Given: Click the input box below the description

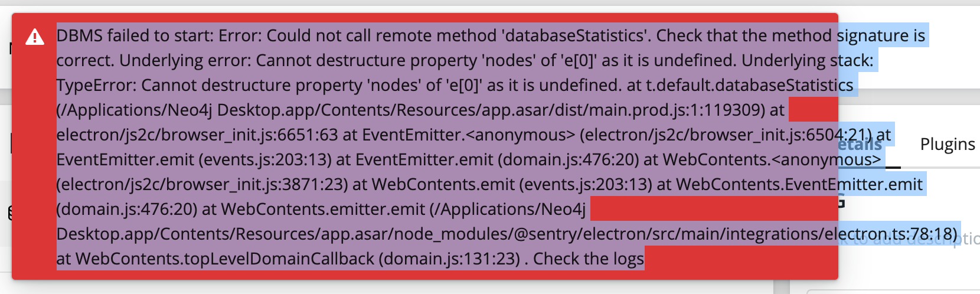Looking at the screenshot, I should coord(893,292).
